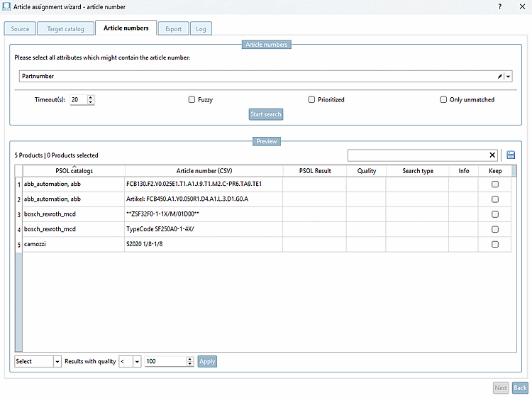Open the Partnumber attribute dropdown arrow
The image size is (532, 398).
click(508, 77)
